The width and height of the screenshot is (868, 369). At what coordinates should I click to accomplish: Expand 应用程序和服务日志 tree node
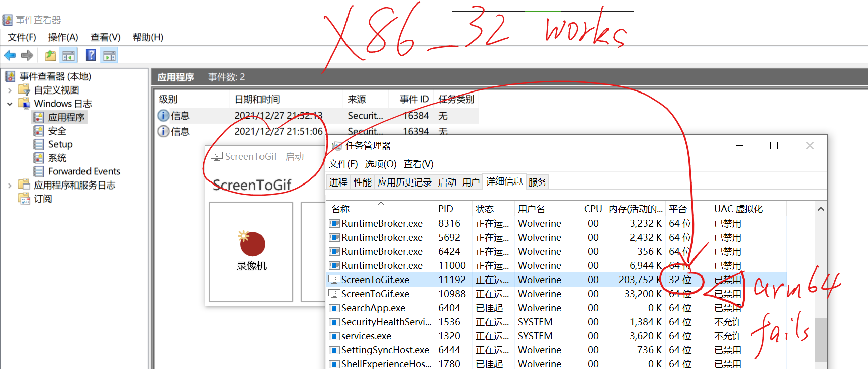pos(10,186)
